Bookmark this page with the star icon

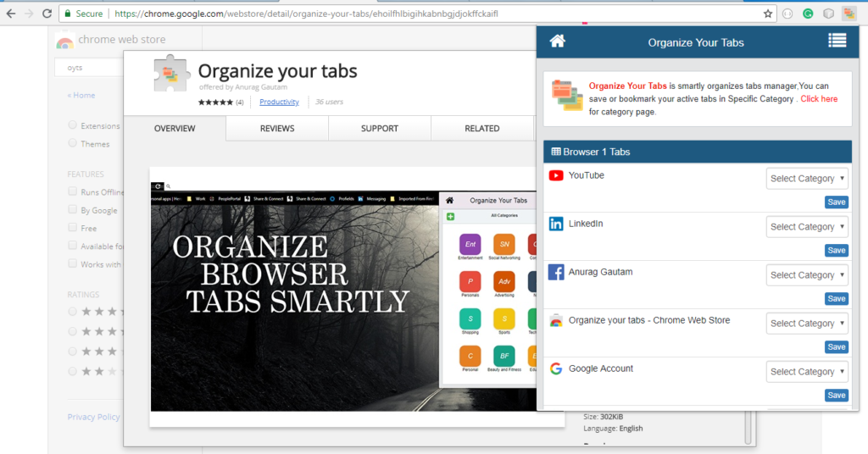768,14
